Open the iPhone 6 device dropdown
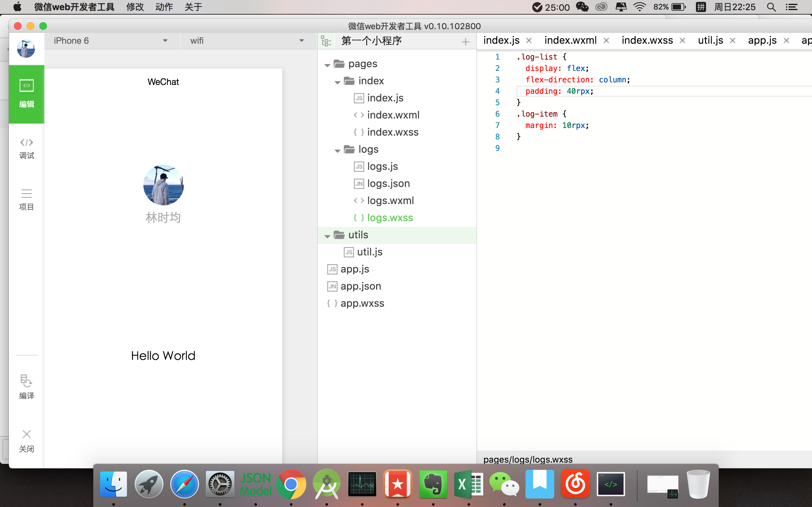 [111, 41]
